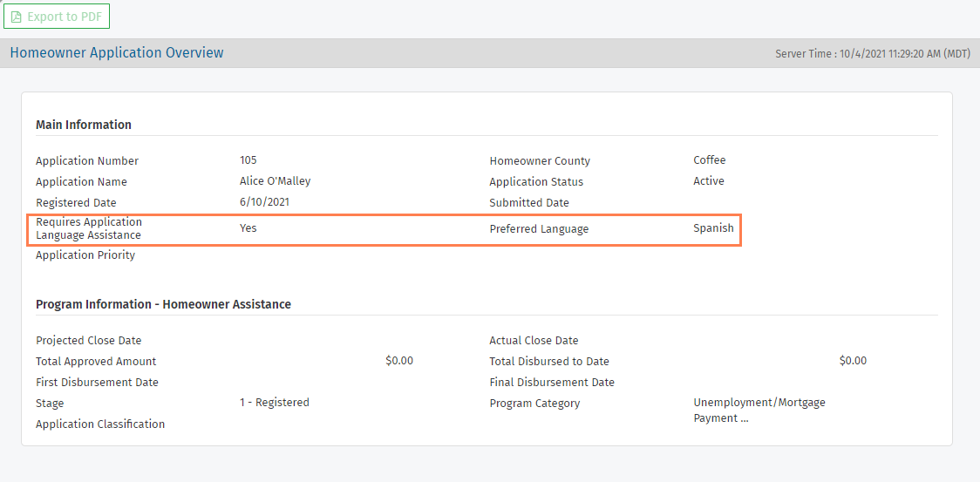
Task: Click the Export to PDF button
Action: pos(57,17)
